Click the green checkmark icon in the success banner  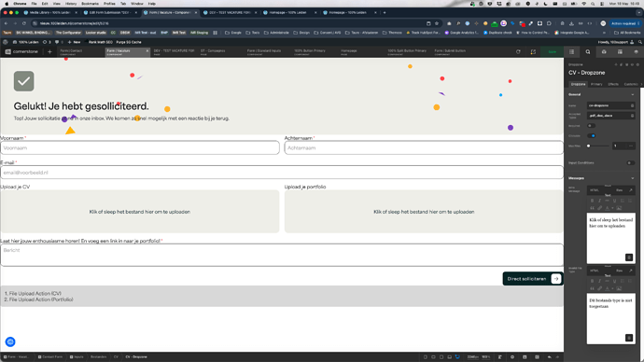(24, 81)
